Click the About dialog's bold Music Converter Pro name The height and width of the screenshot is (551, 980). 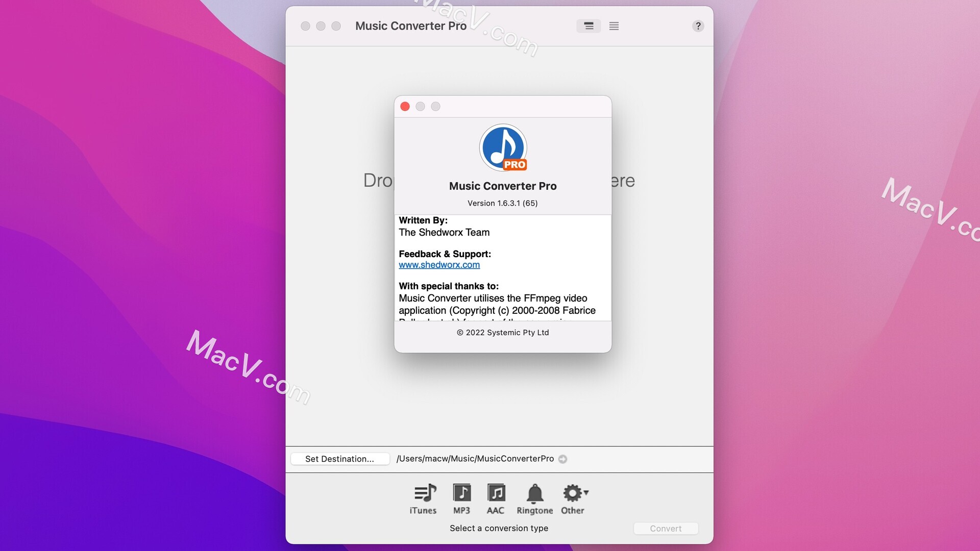503,186
